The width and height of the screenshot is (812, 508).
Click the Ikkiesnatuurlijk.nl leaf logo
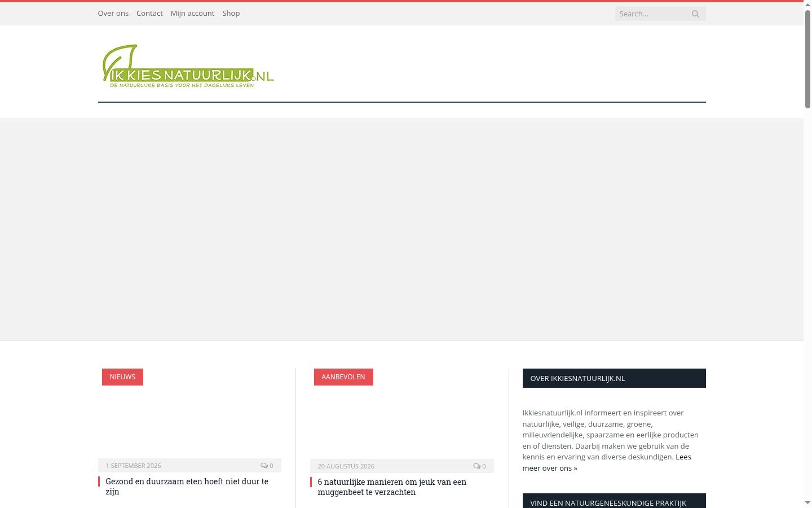click(x=188, y=67)
